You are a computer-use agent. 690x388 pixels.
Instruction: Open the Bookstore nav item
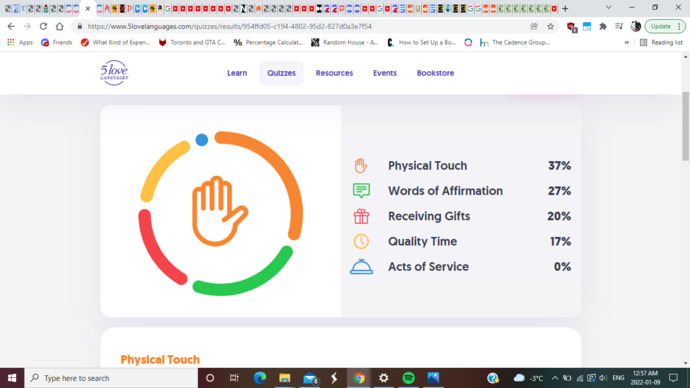click(x=435, y=73)
